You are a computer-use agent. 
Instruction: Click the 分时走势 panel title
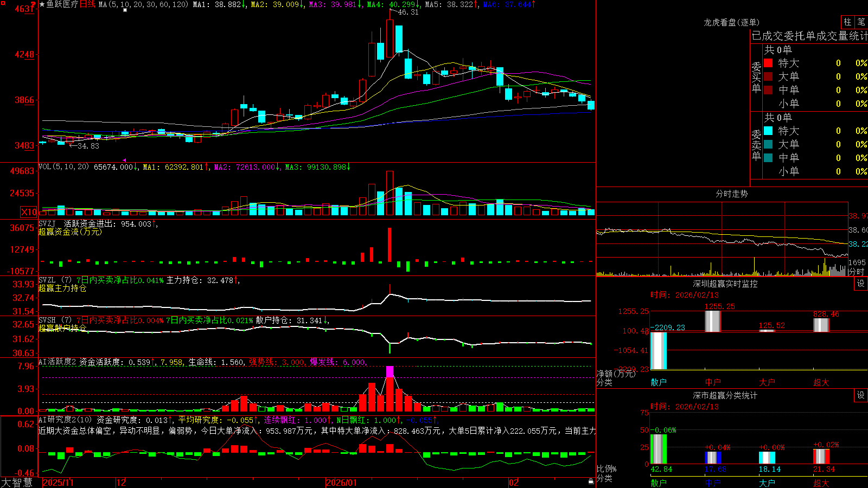coord(731,194)
